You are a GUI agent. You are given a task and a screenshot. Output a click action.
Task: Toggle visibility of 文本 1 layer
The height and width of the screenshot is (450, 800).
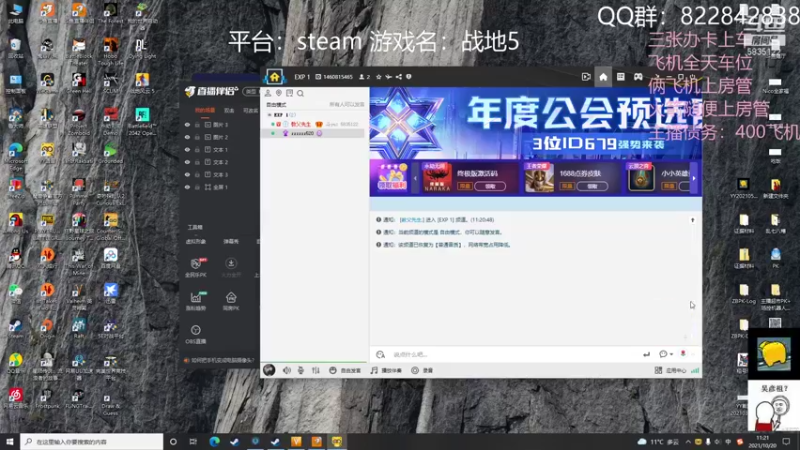coord(187,150)
